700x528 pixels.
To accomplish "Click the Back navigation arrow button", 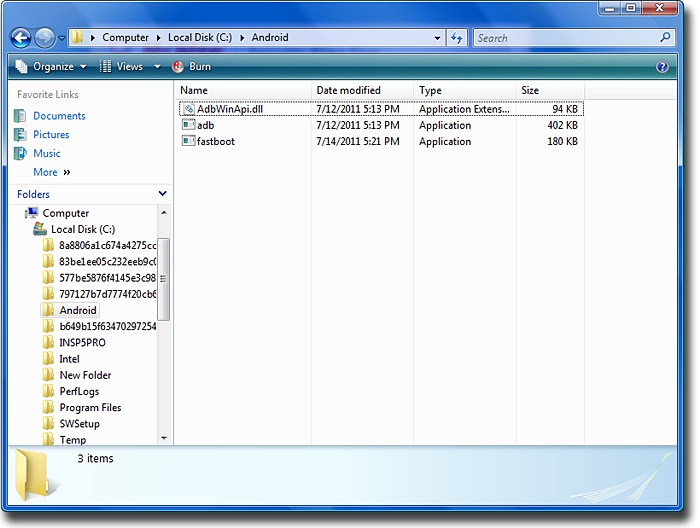I will click(21, 38).
